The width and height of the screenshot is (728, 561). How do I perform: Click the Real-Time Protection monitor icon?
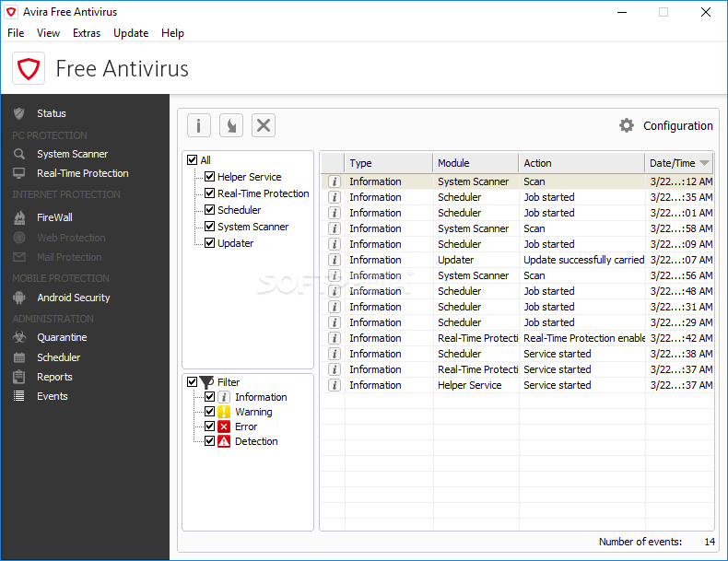coord(19,173)
